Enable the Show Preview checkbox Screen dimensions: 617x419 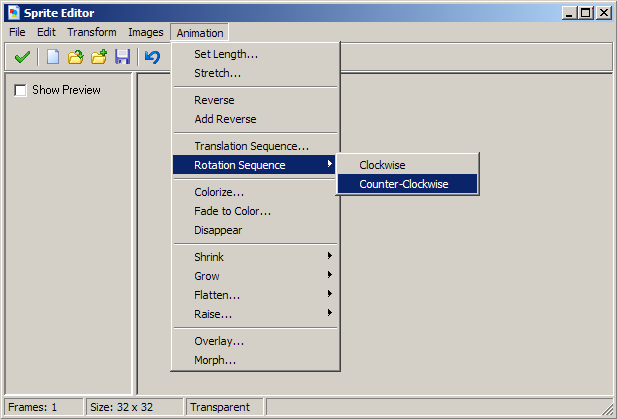pos(20,90)
